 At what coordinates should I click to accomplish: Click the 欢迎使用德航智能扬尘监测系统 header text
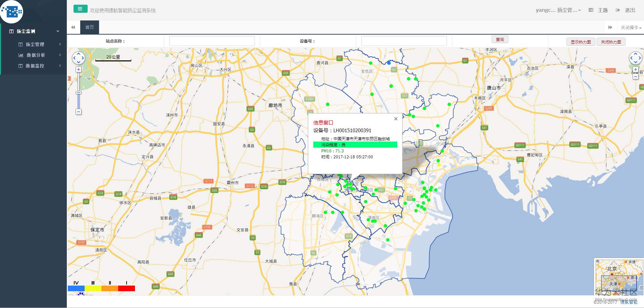123,10
